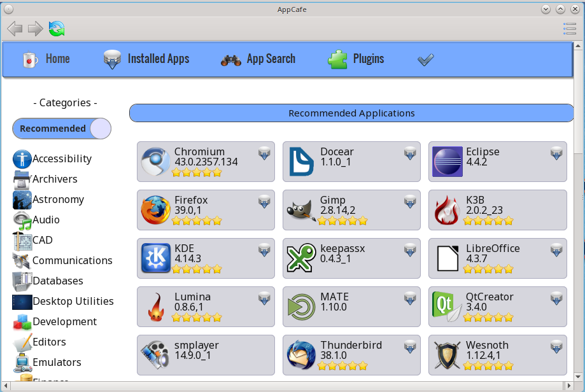Click the Development cubes icon
585x392 pixels.
pyautogui.click(x=22, y=322)
